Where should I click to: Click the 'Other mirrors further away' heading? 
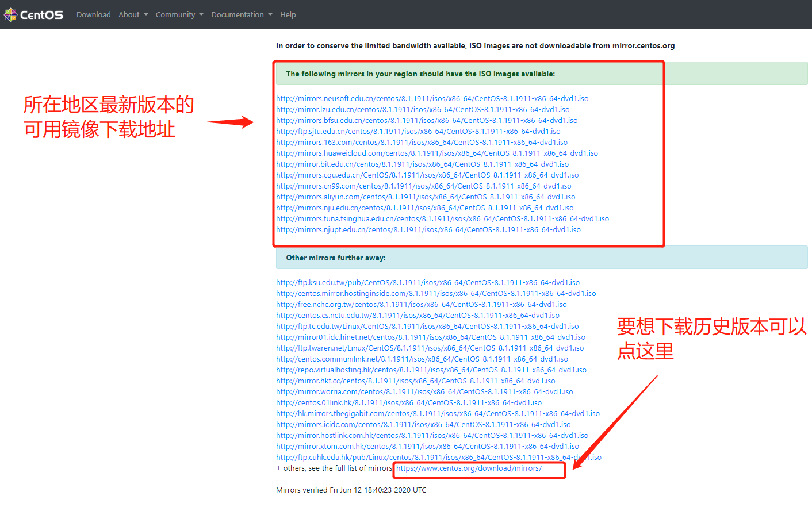click(336, 258)
